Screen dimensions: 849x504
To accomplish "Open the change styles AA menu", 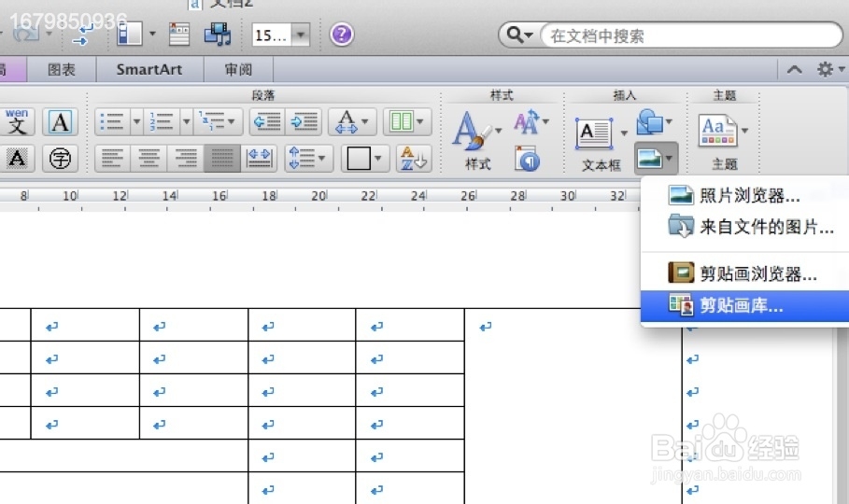I will click(x=531, y=123).
